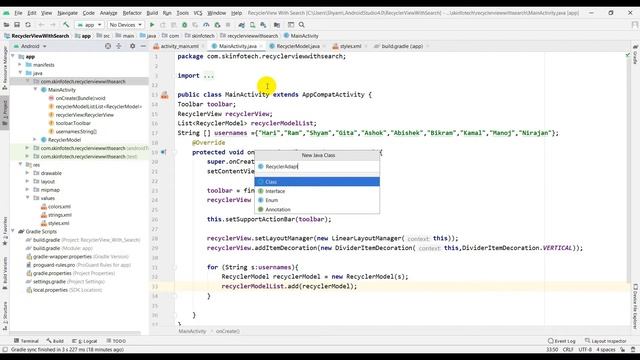
Task: Open the Refactor menu
Action: pos(132,13)
